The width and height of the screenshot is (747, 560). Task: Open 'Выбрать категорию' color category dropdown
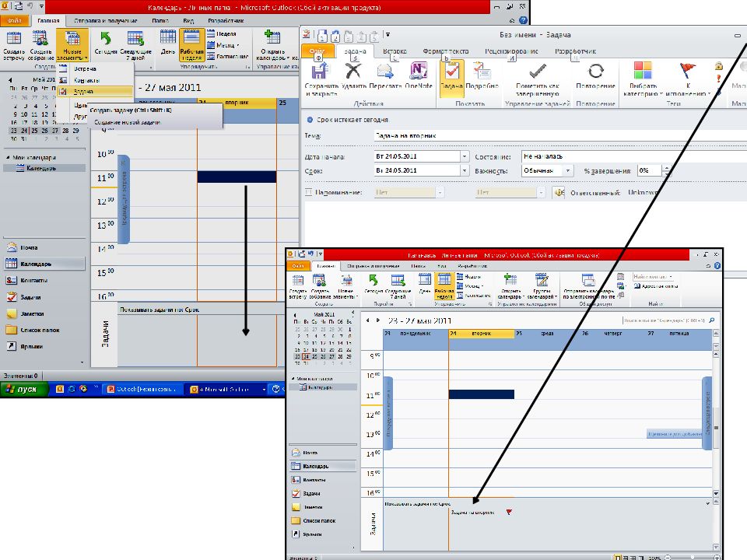pos(643,79)
